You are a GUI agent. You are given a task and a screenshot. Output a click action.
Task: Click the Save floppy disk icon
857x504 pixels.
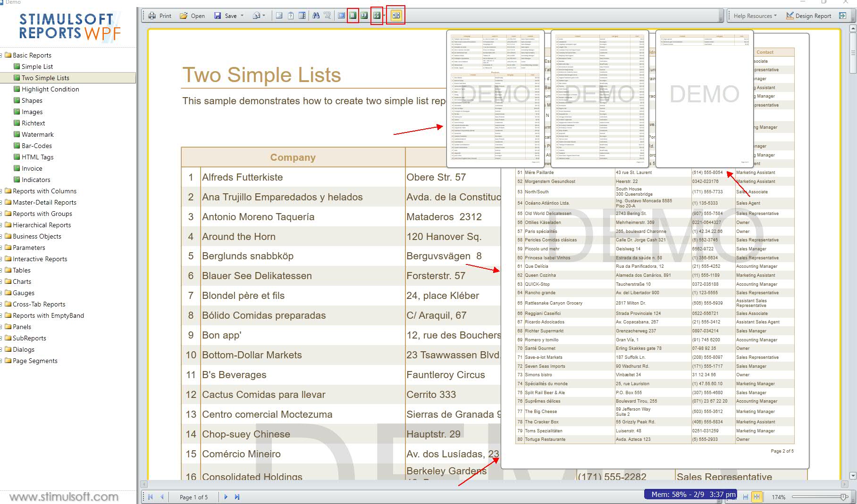coord(218,16)
